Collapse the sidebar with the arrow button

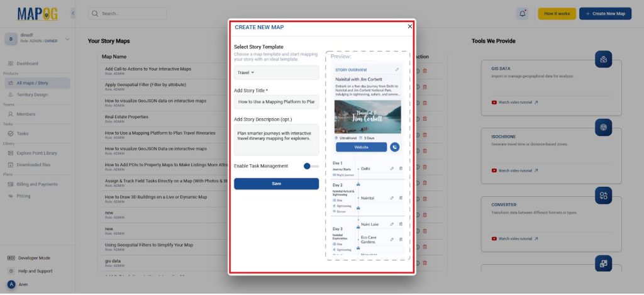tap(73, 14)
